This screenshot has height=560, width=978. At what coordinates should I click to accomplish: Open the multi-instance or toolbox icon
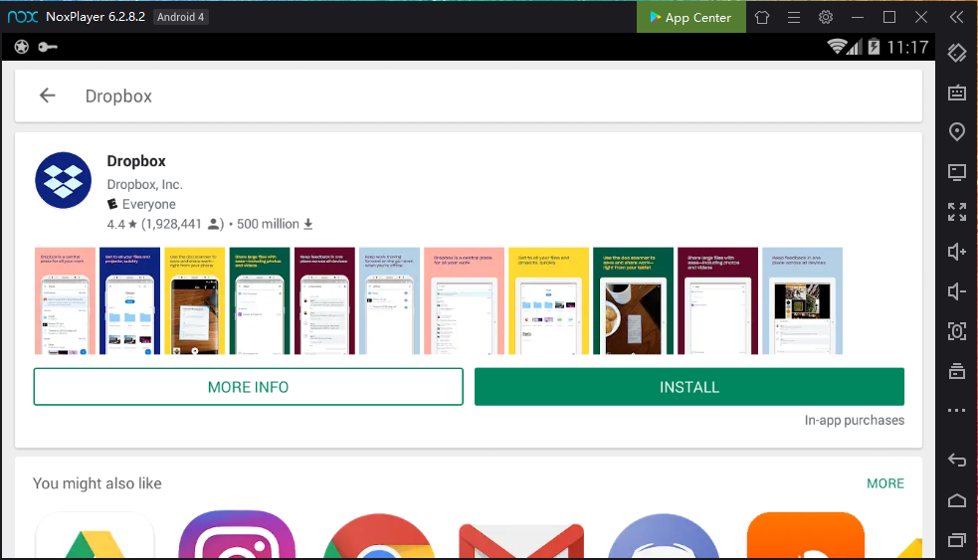coord(957,371)
